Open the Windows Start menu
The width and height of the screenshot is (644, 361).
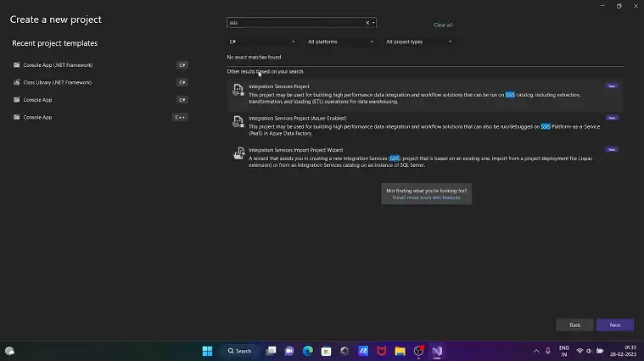(x=207, y=351)
